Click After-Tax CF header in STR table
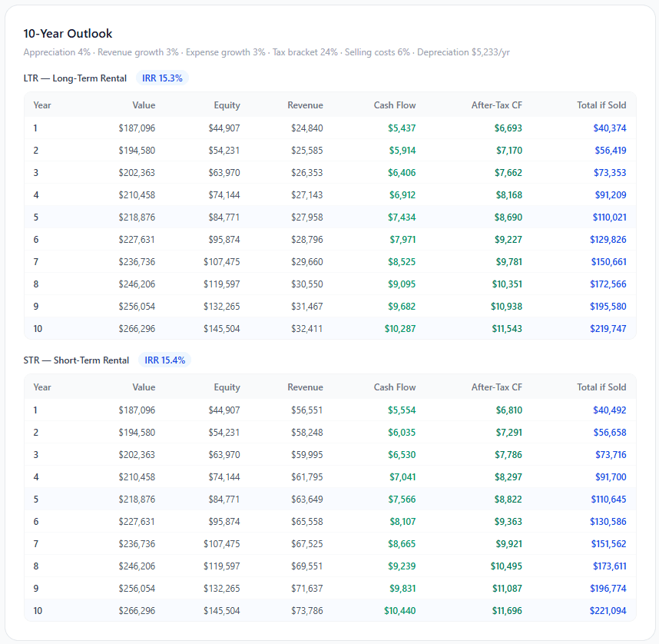This screenshot has height=644, width=659. [x=496, y=387]
